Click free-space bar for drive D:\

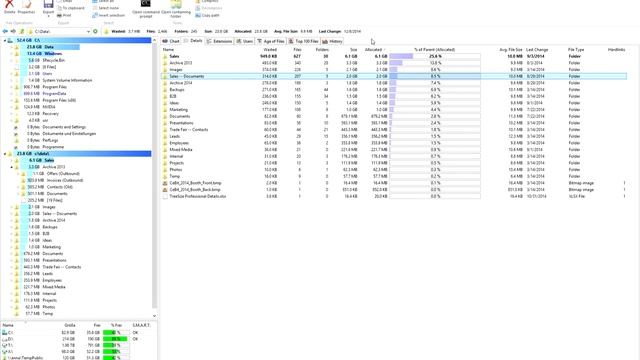[x=116, y=339]
